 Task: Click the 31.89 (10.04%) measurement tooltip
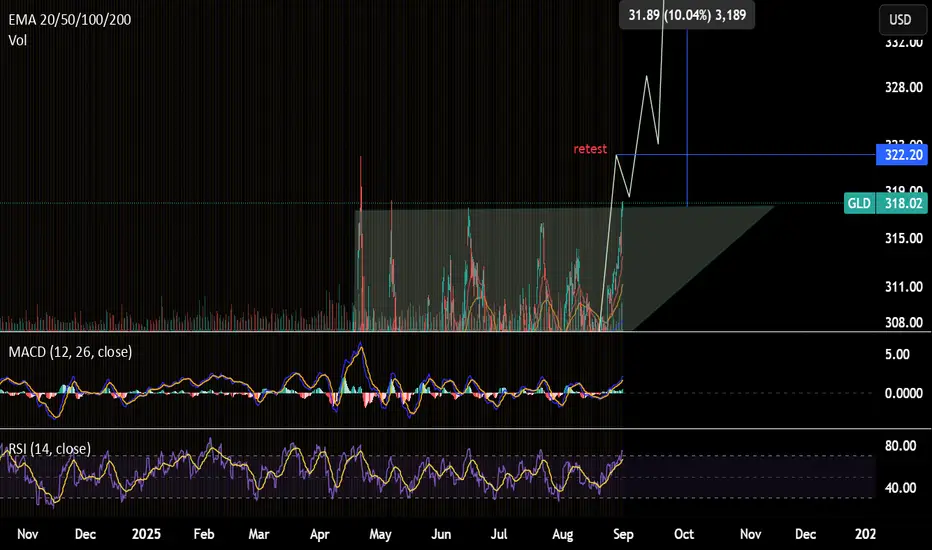pos(687,15)
